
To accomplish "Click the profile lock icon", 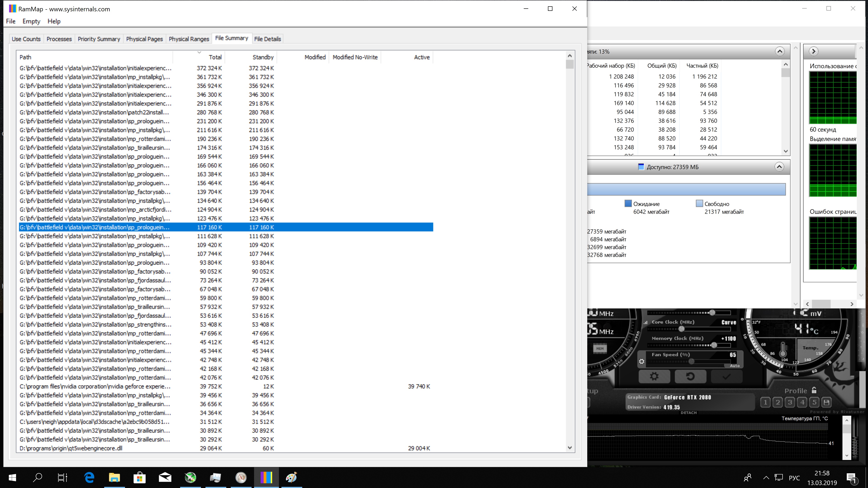I will click(814, 390).
